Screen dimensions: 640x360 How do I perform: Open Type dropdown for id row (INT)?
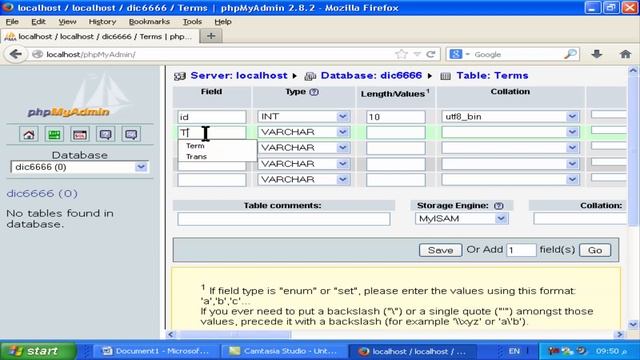[x=343, y=117]
